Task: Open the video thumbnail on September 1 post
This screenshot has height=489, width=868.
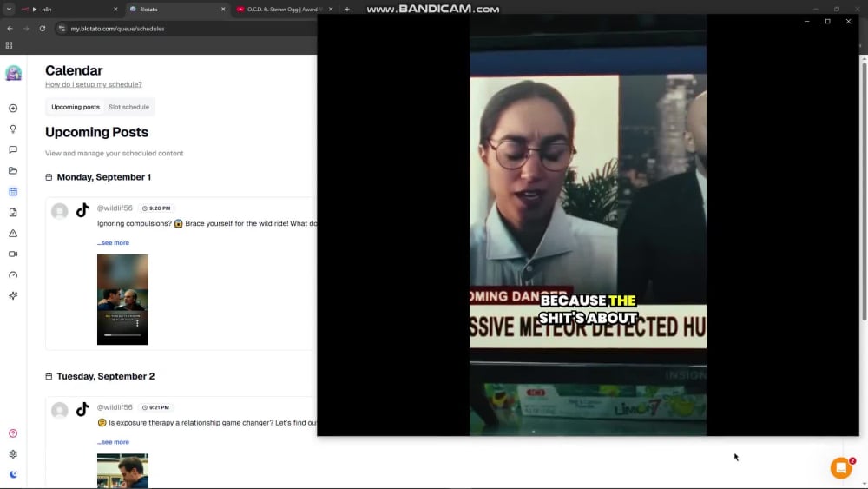Action: pos(122,300)
